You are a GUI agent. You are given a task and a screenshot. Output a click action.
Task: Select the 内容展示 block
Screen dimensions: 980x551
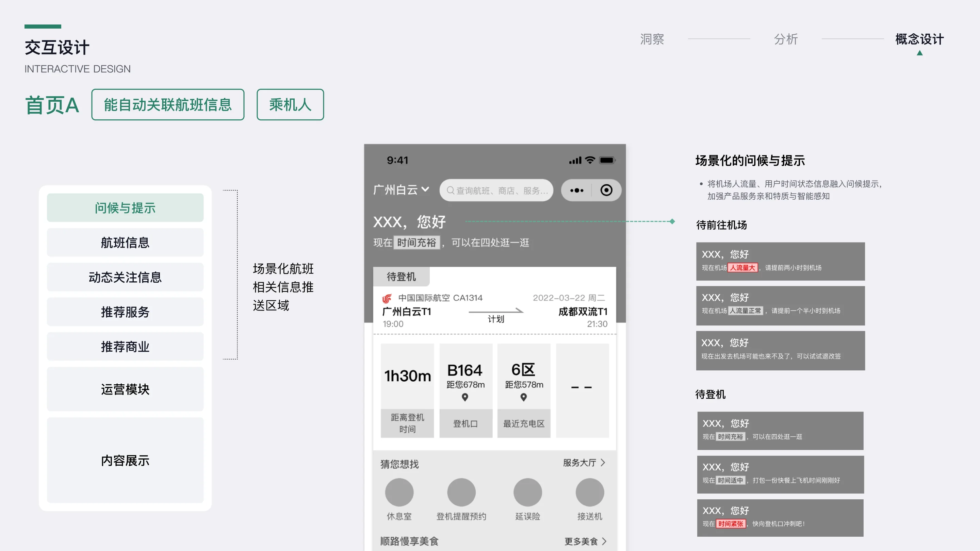[125, 461]
